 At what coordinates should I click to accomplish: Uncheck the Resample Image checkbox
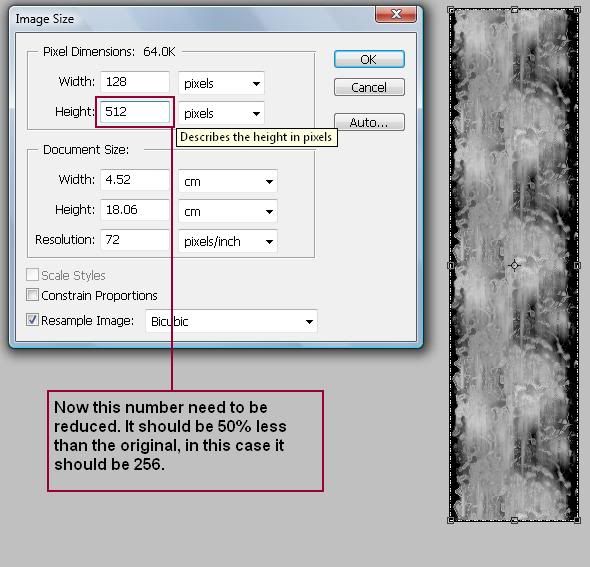click(32, 319)
